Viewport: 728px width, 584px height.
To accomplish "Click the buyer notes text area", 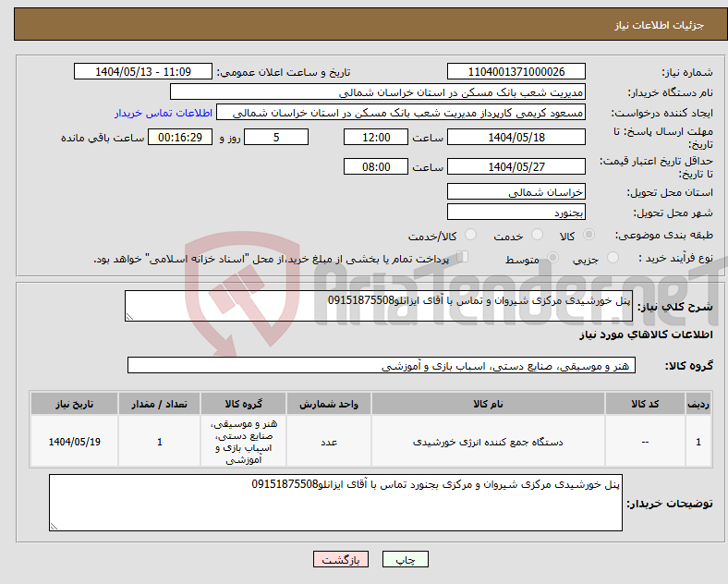I will pyautogui.click(x=335, y=503).
